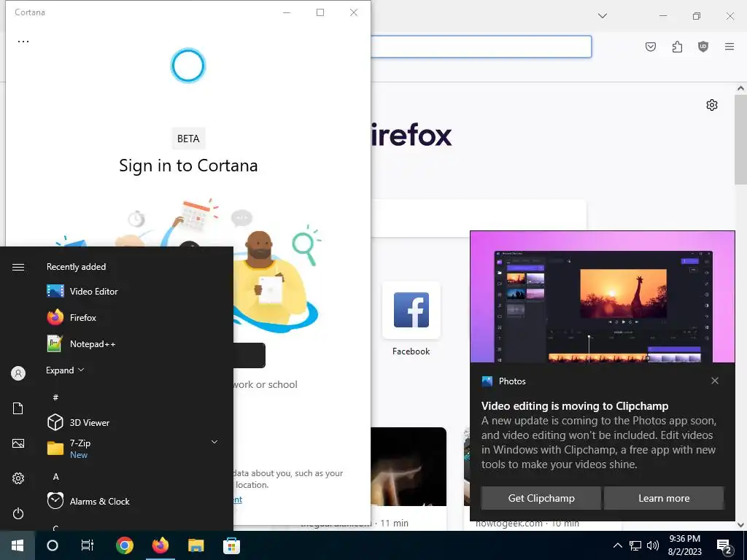747x560 pixels.
Task: Open the Cortana three-dots menu
Action: point(23,42)
